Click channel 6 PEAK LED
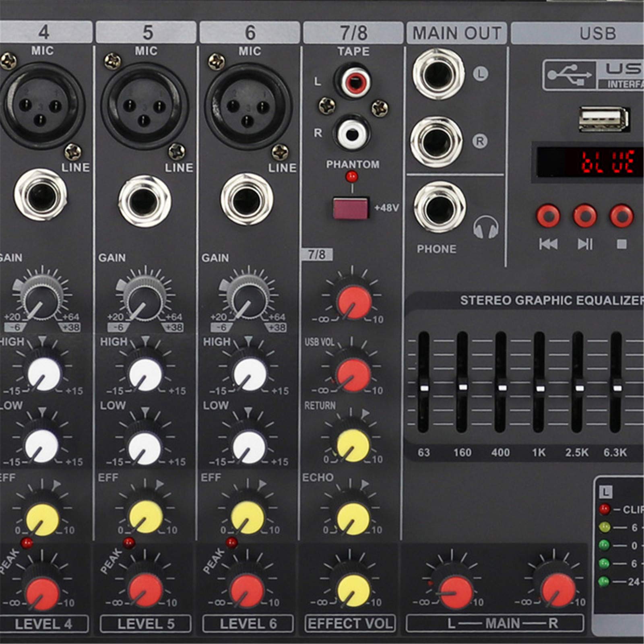 [231, 543]
